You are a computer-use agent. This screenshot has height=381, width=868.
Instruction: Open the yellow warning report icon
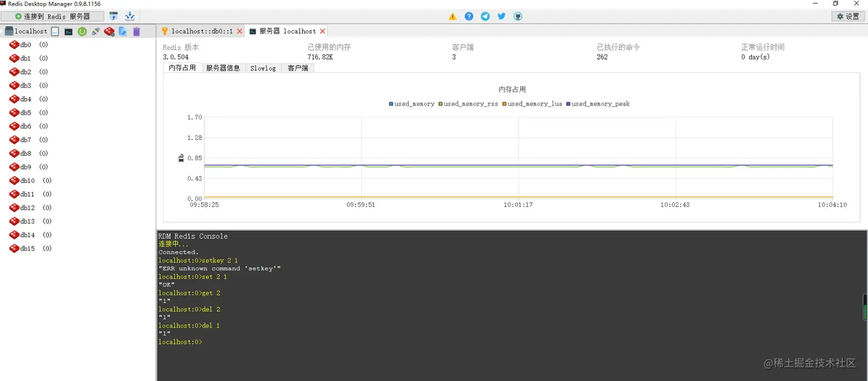pyautogui.click(x=453, y=17)
